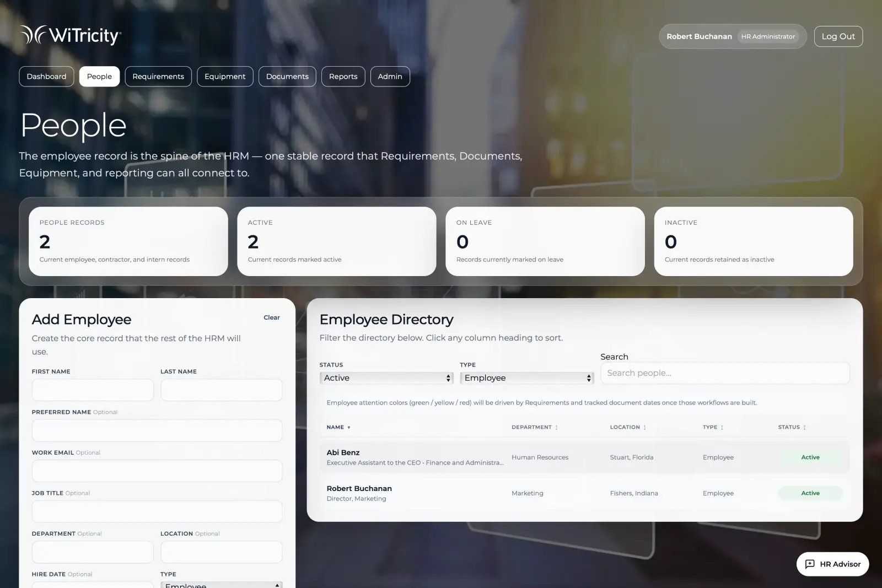
Task: Sort by Name column arrow icon
Action: tap(349, 428)
